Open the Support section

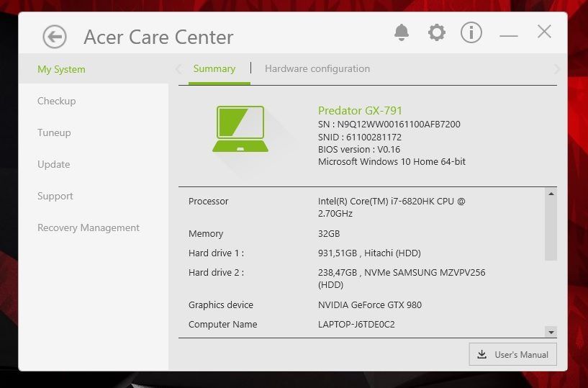(55, 197)
